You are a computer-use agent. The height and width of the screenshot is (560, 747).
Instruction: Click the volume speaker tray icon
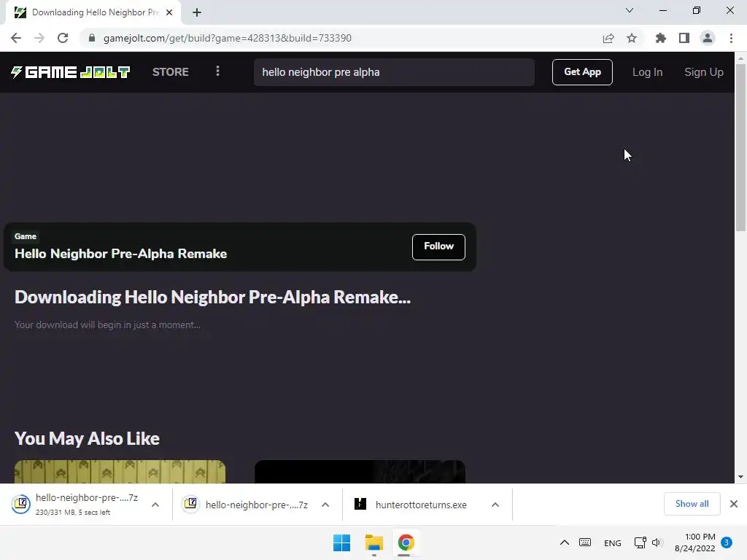[657, 542]
